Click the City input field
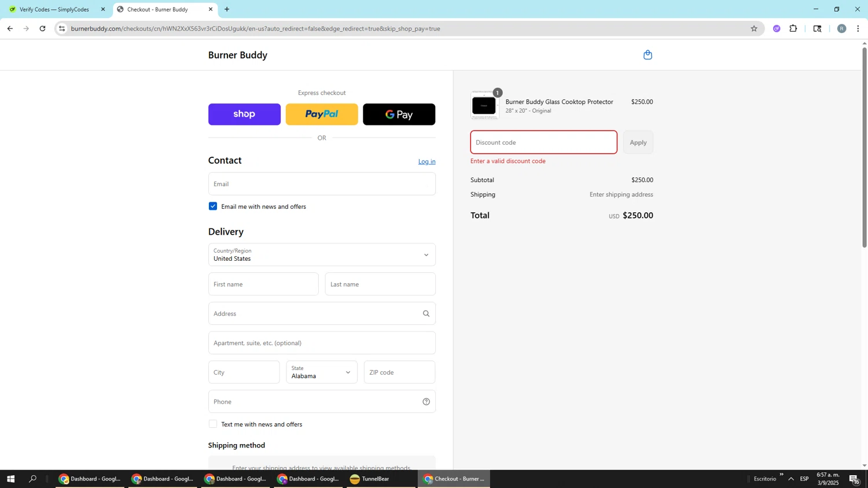 [x=244, y=372]
